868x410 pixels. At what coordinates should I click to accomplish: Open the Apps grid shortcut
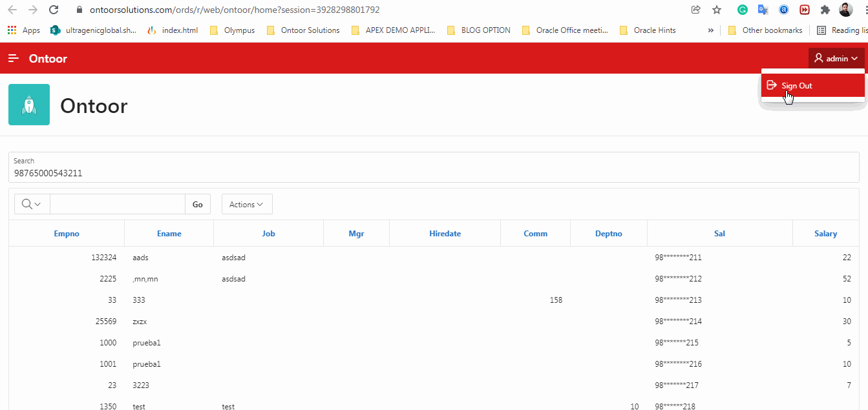pos(12,29)
